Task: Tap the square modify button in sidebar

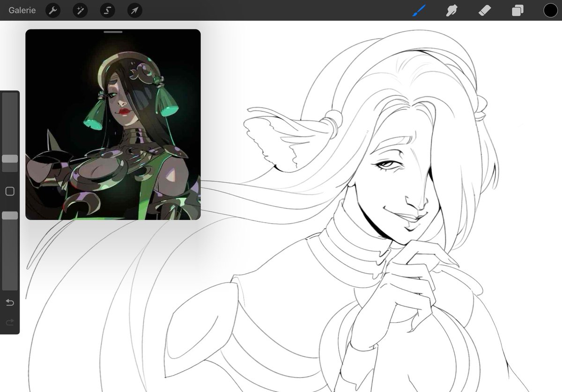Action: (10, 191)
